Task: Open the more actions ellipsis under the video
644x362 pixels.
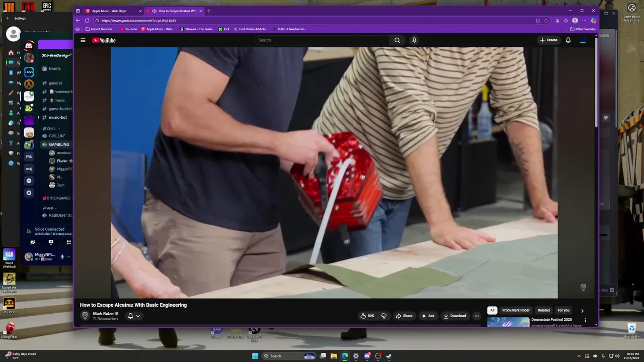Action: coord(476,316)
